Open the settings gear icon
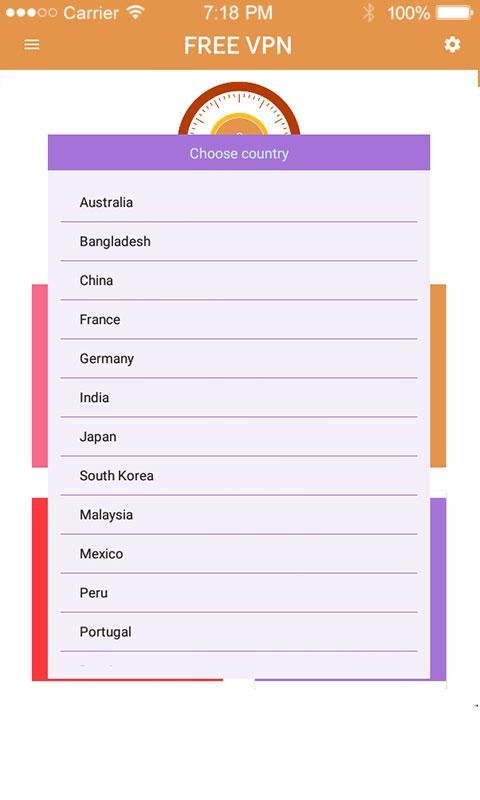This screenshot has width=480, height=800. point(452,45)
